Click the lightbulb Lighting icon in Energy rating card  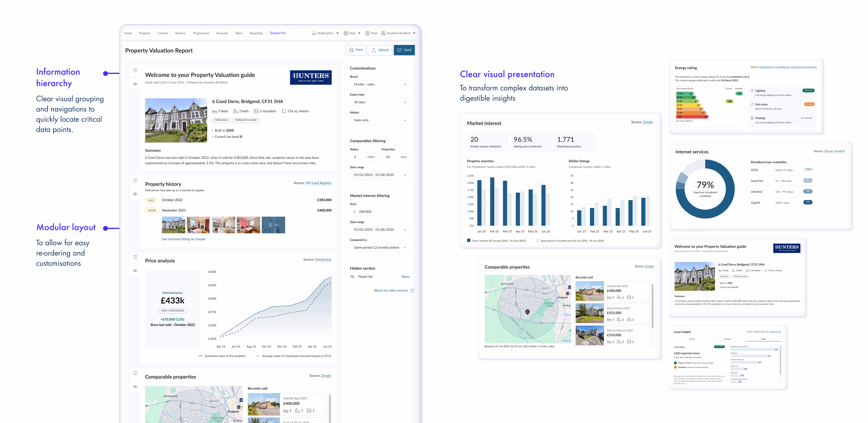[x=752, y=91]
